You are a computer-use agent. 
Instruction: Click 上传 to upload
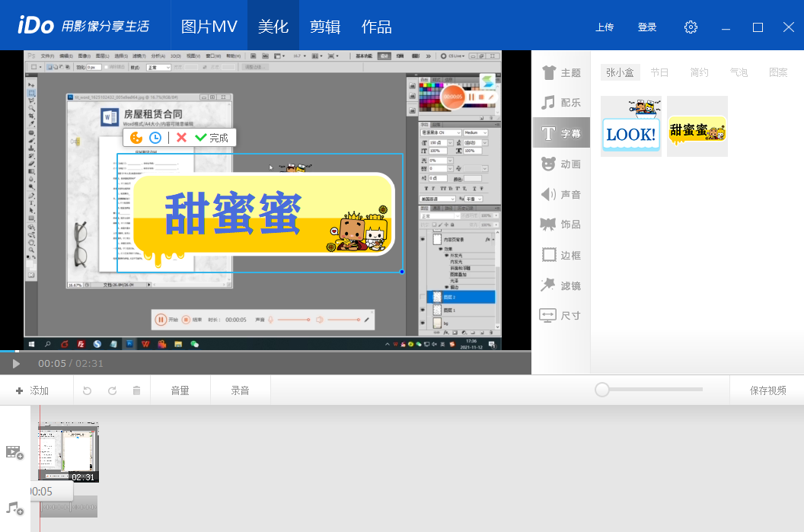click(x=605, y=27)
